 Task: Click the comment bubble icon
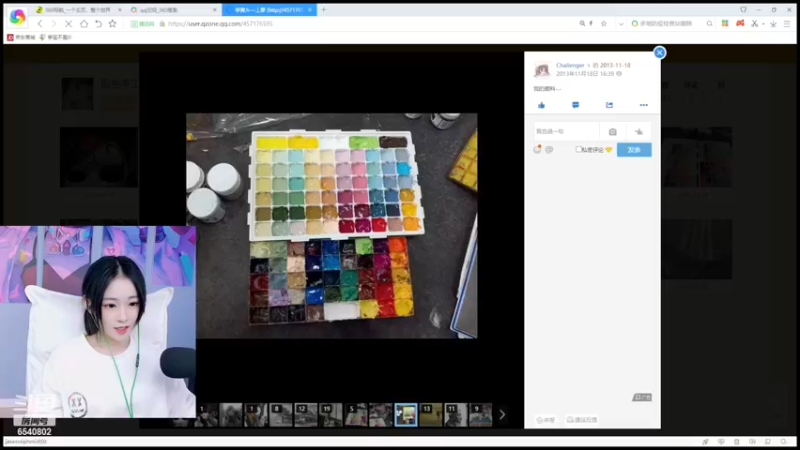coord(576,105)
